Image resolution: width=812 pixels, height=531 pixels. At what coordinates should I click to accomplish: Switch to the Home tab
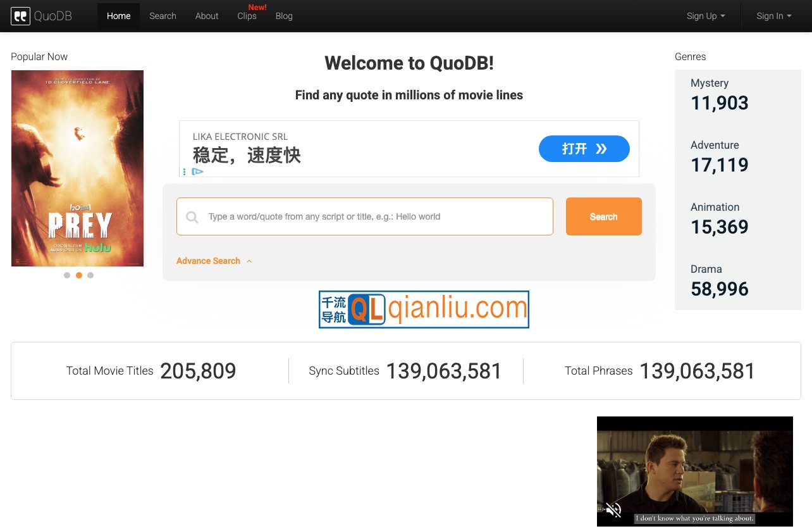click(118, 16)
